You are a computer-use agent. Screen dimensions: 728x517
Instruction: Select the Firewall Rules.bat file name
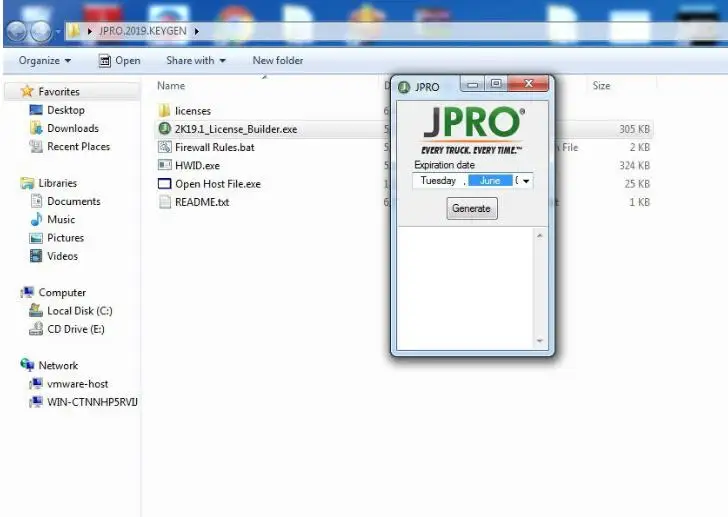tap(214, 147)
